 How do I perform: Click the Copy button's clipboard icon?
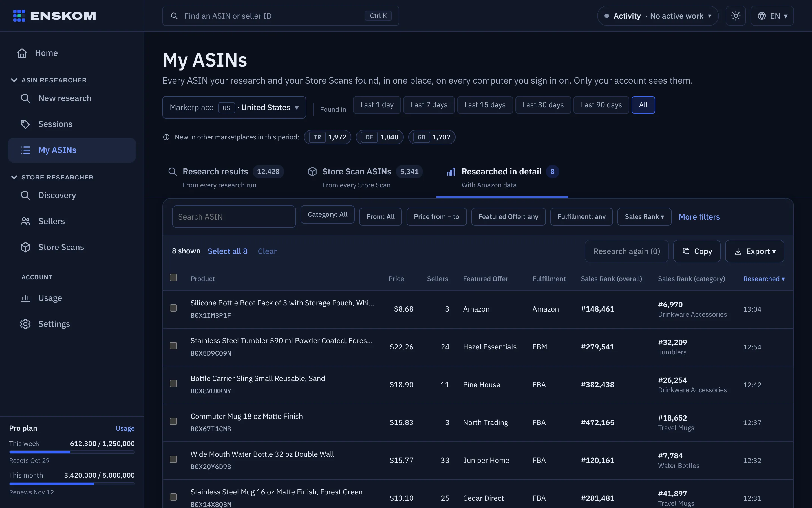[x=686, y=251]
